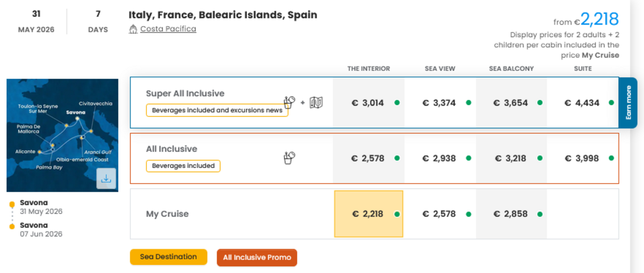
Task: Click the ship icon beside Costa Pacifica
Action: pos(133,29)
